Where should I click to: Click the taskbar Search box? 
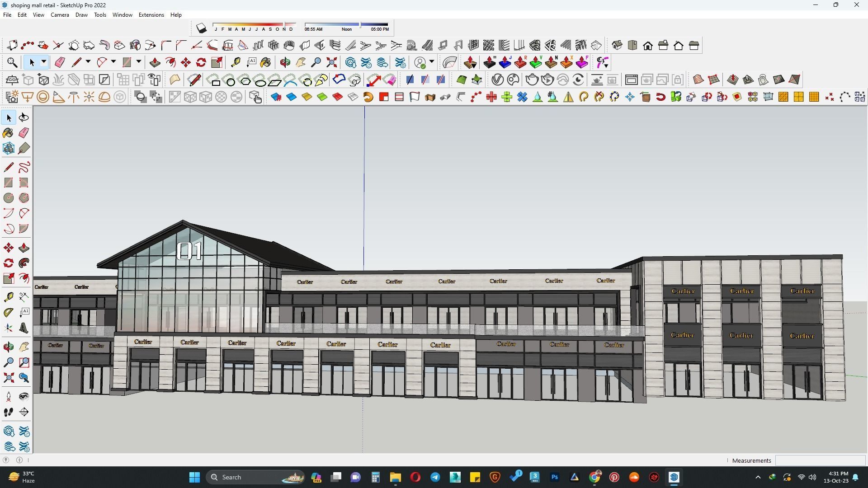pyautogui.click(x=255, y=477)
